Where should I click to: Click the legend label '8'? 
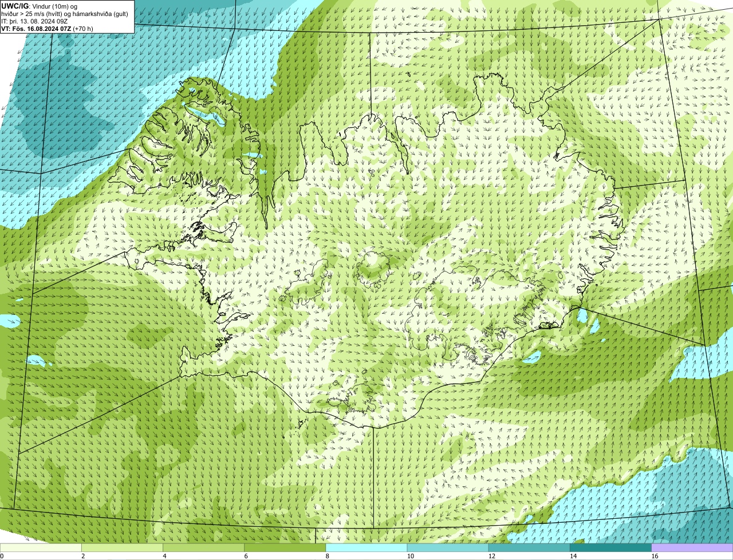pyautogui.click(x=327, y=556)
